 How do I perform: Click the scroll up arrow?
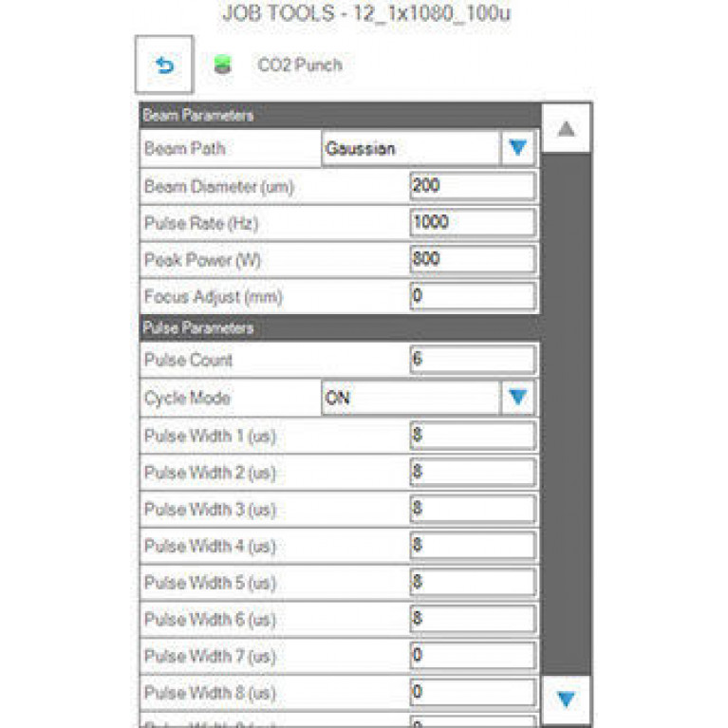566,128
